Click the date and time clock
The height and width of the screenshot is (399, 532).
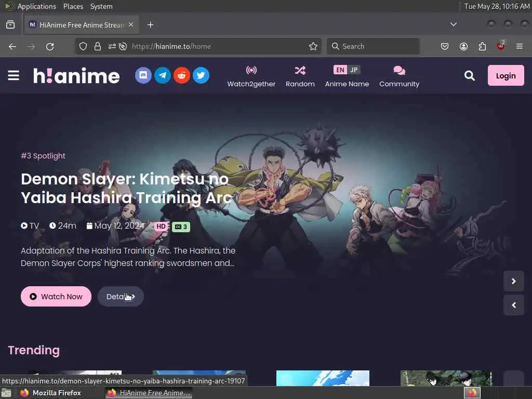(496, 6)
